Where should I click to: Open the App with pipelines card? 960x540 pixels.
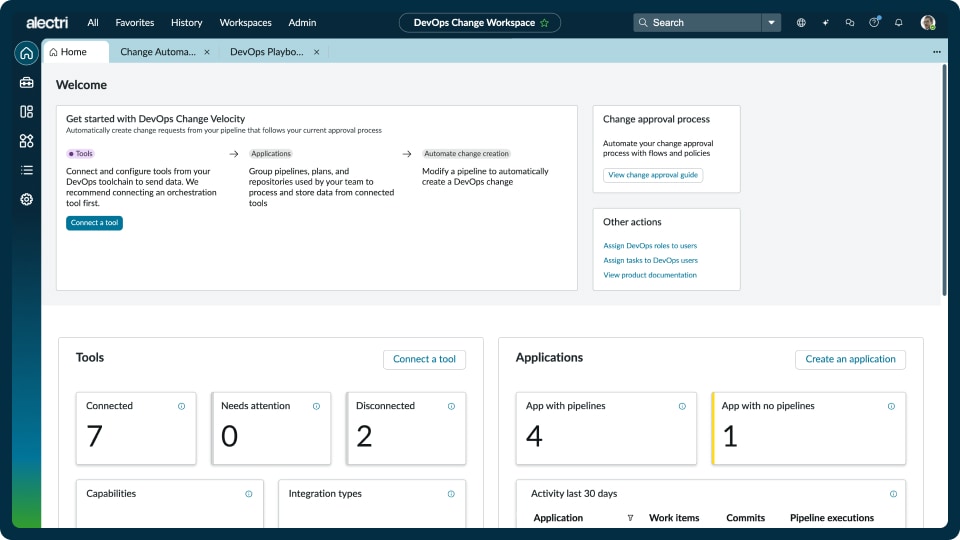[x=606, y=429]
